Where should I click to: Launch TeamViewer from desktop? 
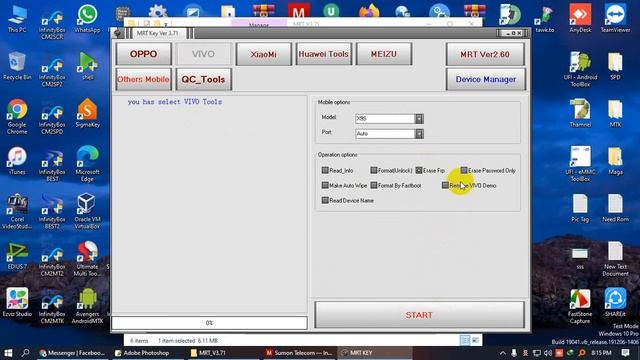[615, 19]
